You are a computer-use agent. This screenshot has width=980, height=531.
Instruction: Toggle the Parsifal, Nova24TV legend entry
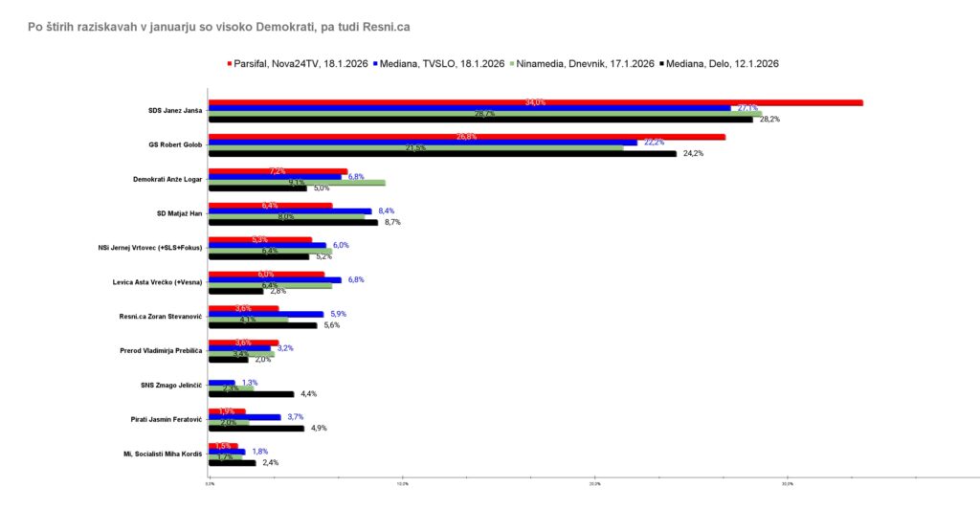point(298,64)
